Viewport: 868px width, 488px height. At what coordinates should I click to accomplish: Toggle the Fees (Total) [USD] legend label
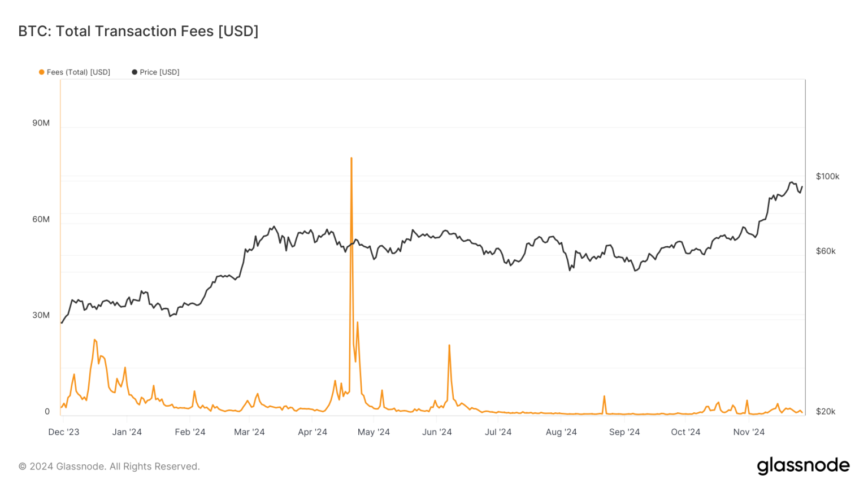pos(78,72)
